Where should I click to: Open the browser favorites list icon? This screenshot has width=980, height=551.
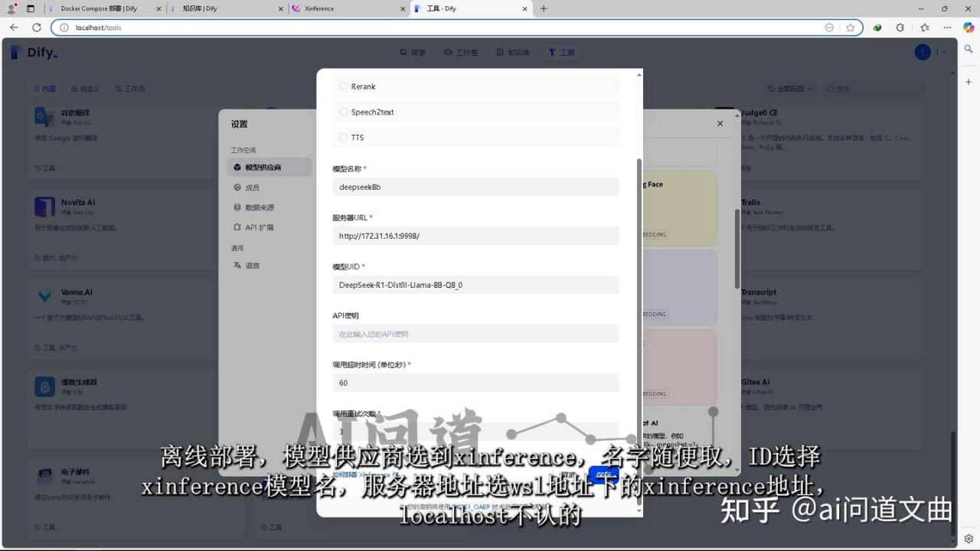click(924, 28)
